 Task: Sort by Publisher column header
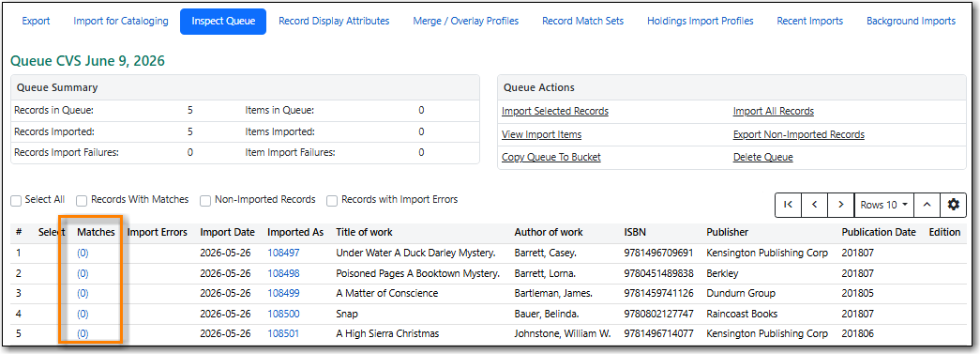(727, 232)
